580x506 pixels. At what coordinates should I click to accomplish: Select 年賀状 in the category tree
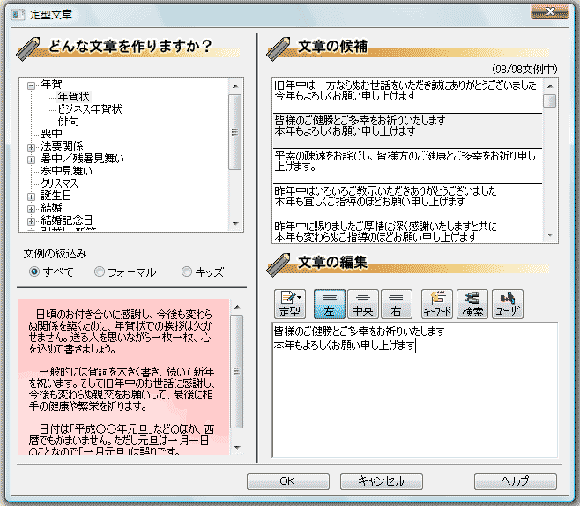click(74, 97)
